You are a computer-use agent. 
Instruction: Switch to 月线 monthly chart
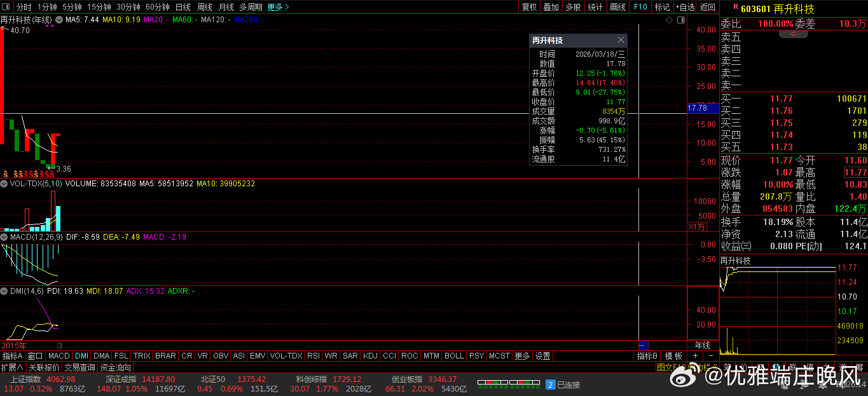point(226,7)
